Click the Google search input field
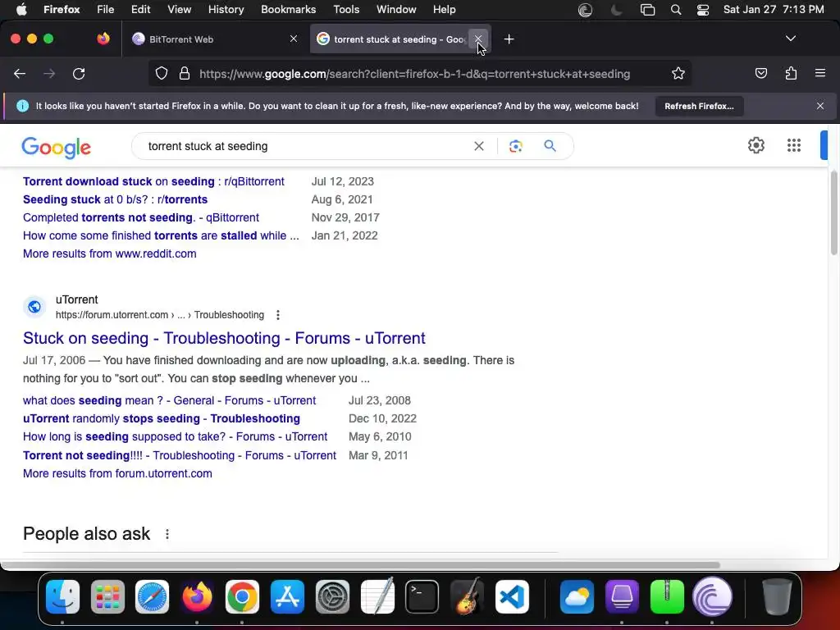840x630 pixels. click(305, 146)
